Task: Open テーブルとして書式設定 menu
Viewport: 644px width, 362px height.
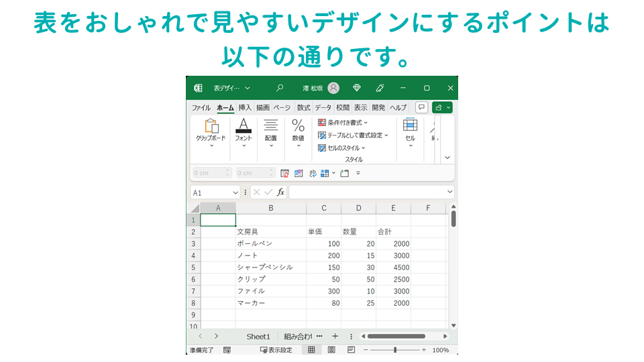Action: click(354, 135)
